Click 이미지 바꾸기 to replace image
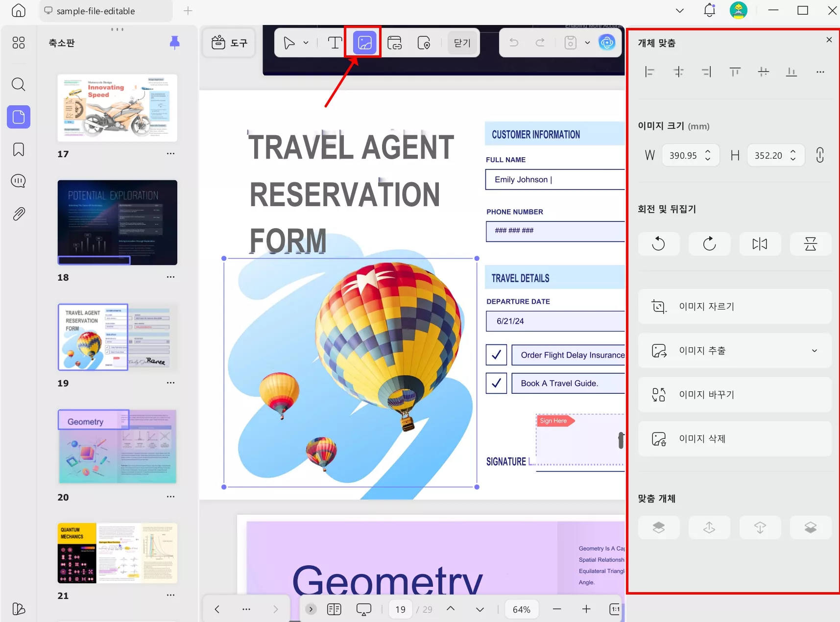The height and width of the screenshot is (622, 840). pyautogui.click(x=735, y=395)
